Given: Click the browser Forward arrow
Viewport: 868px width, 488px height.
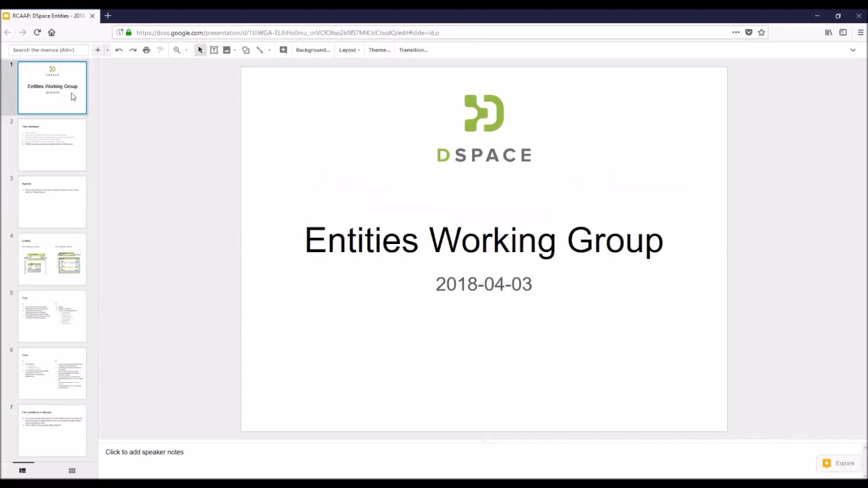Looking at the screenshot, I should click(x=22, y=33).
